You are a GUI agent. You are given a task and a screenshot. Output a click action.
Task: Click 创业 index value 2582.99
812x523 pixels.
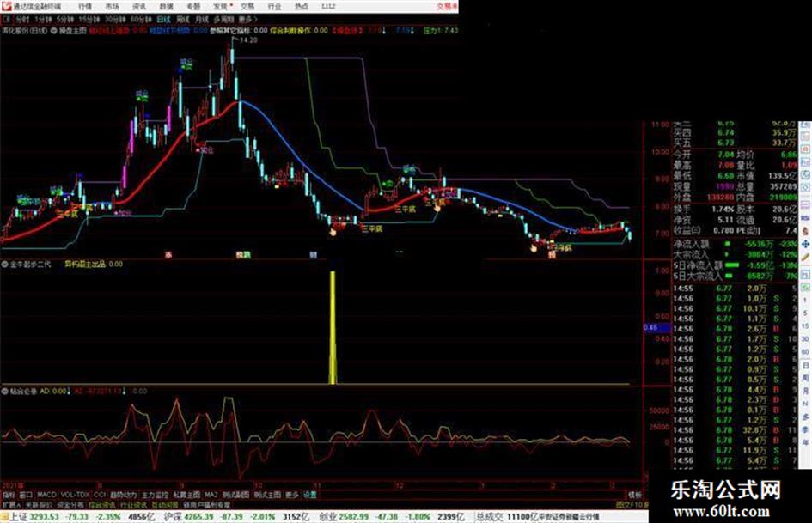coord(354,517)
